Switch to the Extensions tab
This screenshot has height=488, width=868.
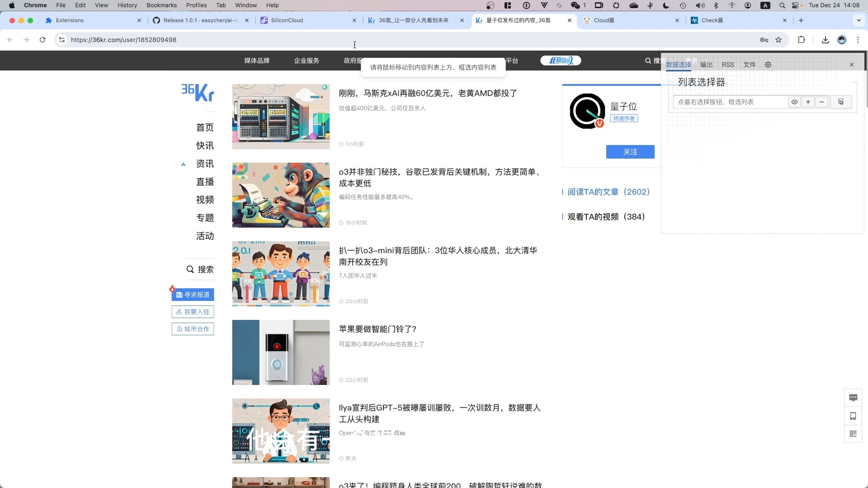point(94,20)
